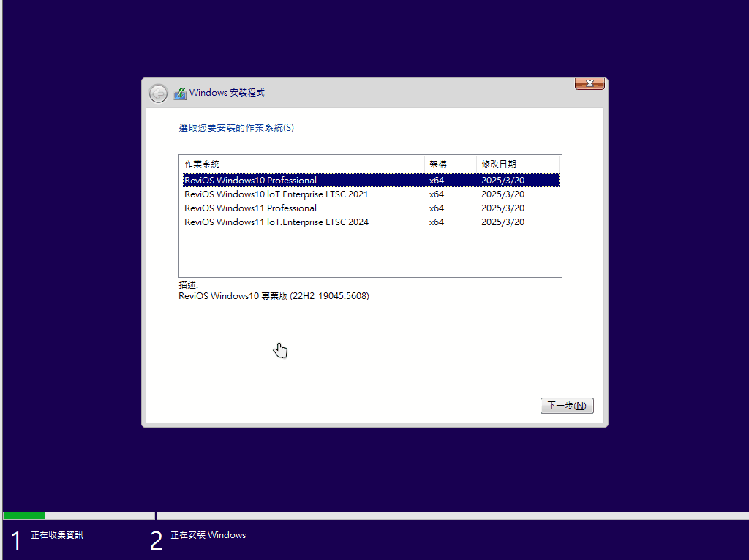749x560 pixels.
Task: Click x64 cell of Windows11 Professional row
Action: (x=437, y=208)
